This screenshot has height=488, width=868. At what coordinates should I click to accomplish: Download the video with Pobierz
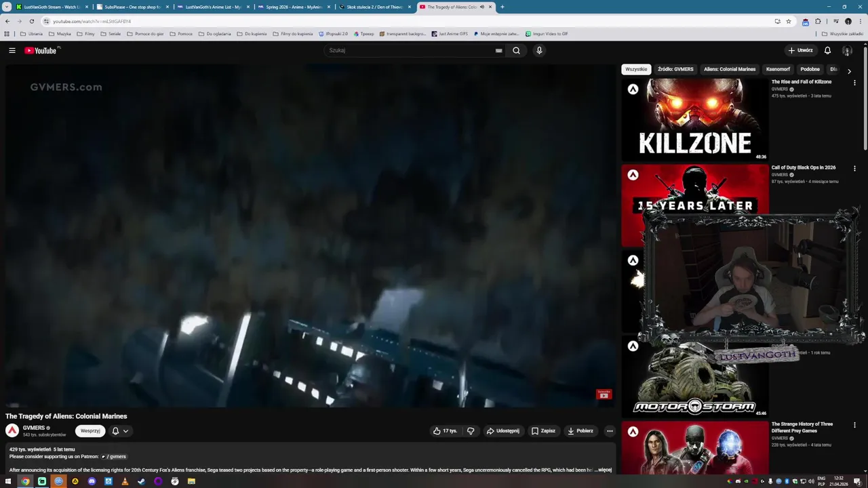click(580, 430)
